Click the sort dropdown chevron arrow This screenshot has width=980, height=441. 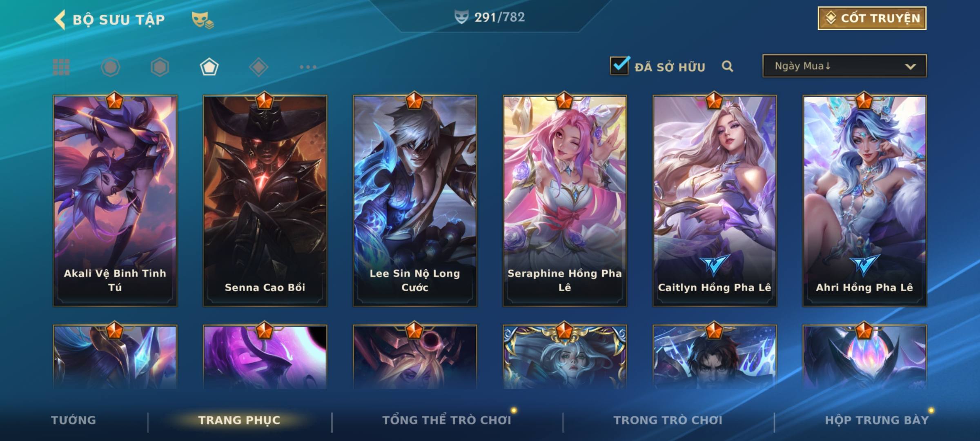pos(910,67)
